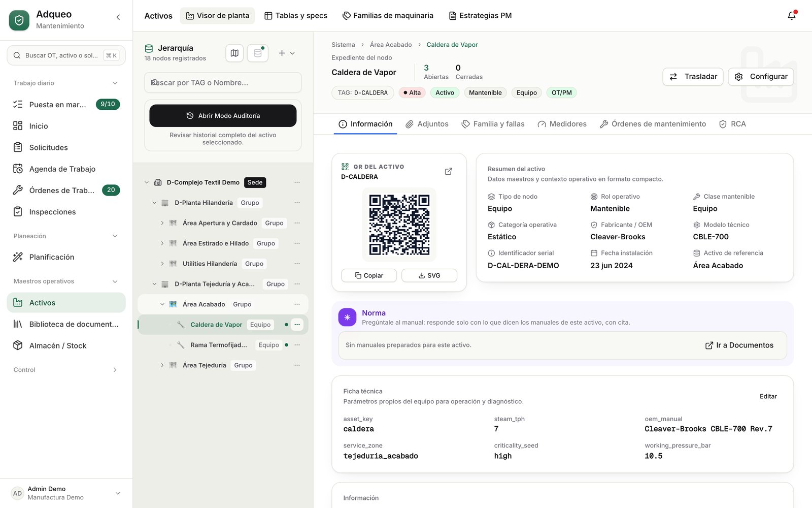Download the QR as SVG
Viewport: 812px width, 508px height.
429,275
